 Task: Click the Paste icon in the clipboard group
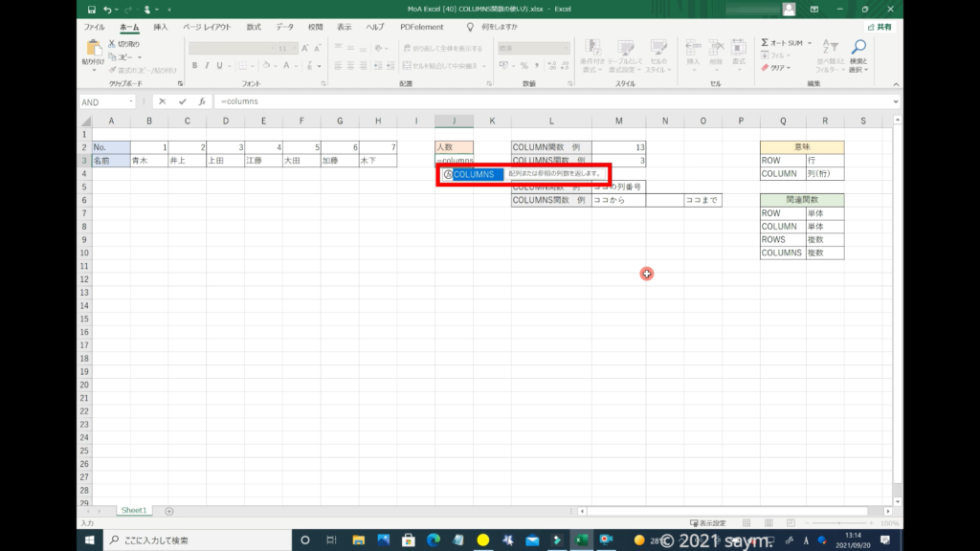(x=94, y=51)
